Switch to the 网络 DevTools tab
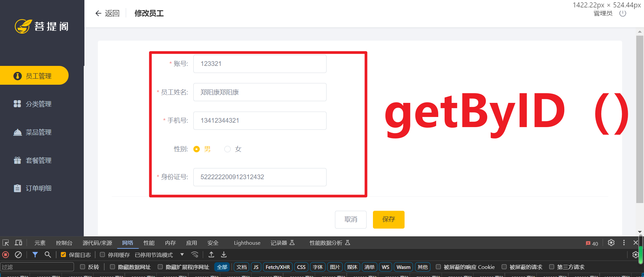This screenshot has width=644, height=277. point(127,243)
